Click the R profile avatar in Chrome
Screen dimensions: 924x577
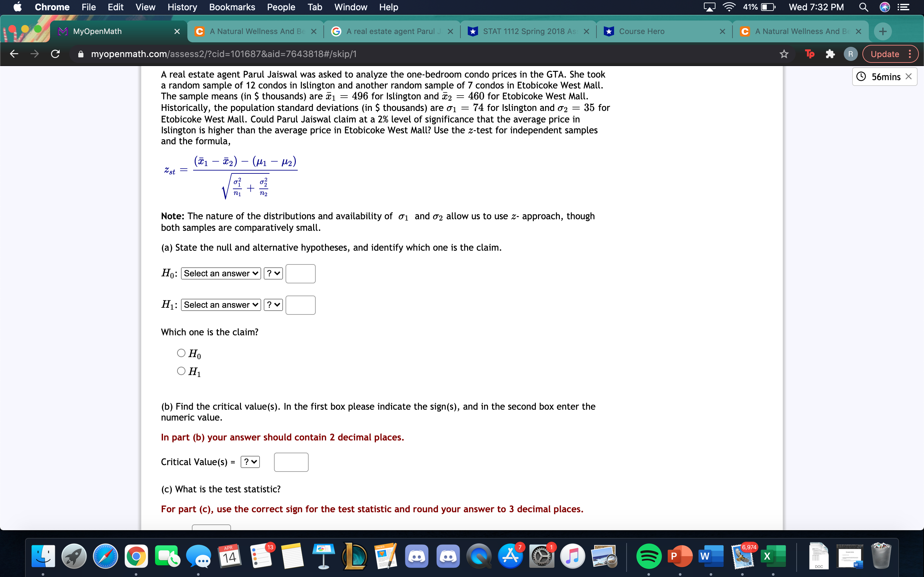pyautogui.click(x=850, y=54)
